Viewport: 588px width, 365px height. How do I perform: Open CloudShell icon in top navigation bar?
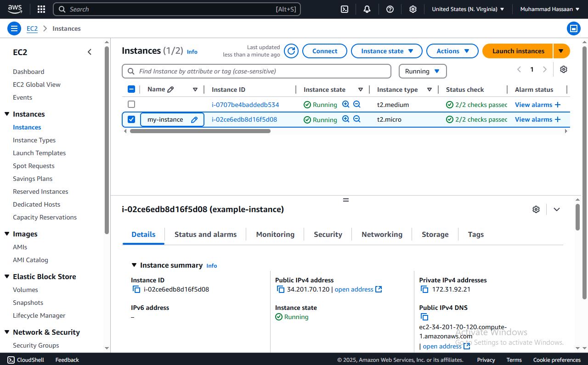(x=345, y=9)
